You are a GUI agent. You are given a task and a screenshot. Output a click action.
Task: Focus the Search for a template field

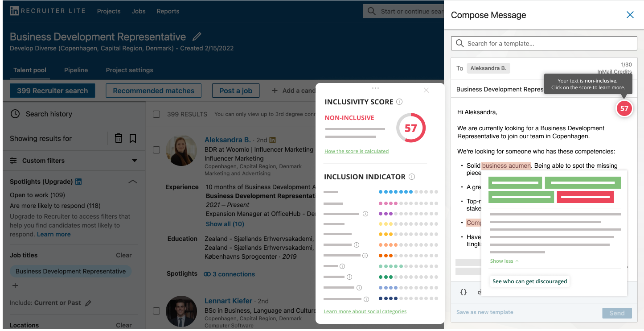point(544,43)
